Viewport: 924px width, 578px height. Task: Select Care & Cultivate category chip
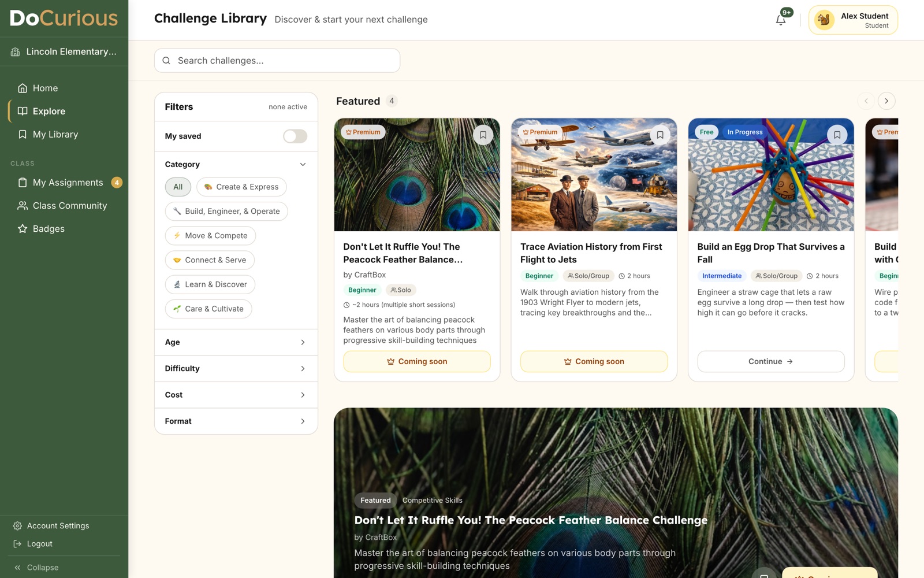208,309
